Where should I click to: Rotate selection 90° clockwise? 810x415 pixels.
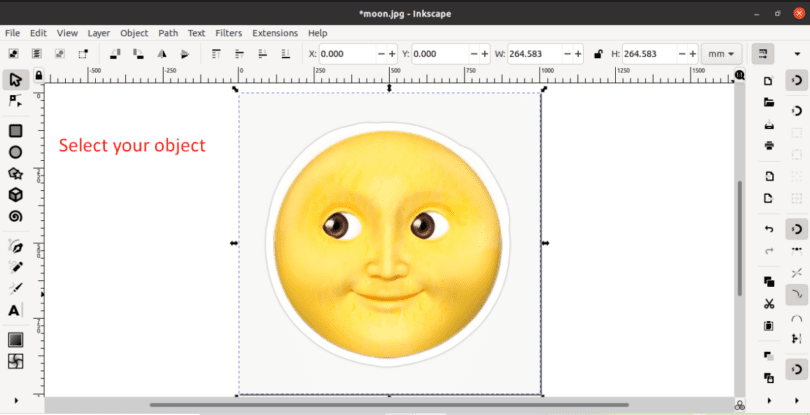click(138, 54)
